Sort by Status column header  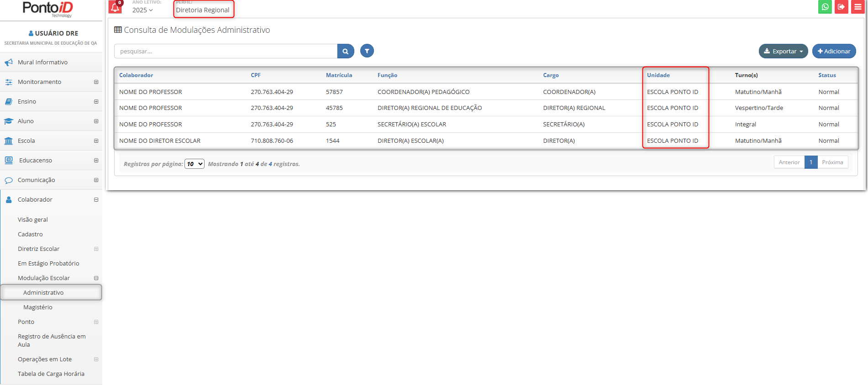827,75
